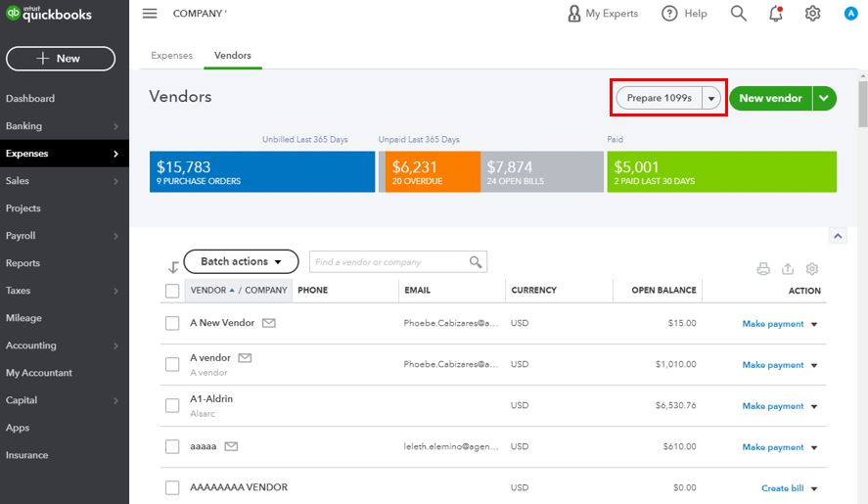Filter by $15,783 purchase orders bar
The height and width of the screenshot is (504, 868).
262,171
